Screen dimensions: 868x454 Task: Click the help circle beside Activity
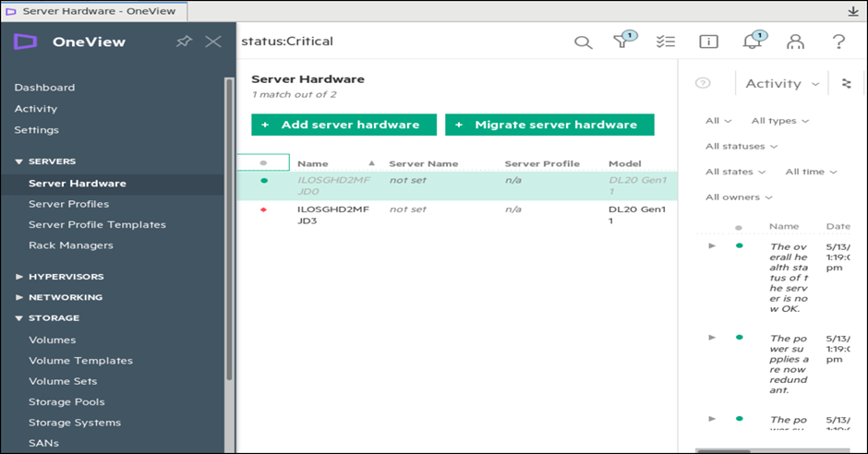click(x=703, y=83)
